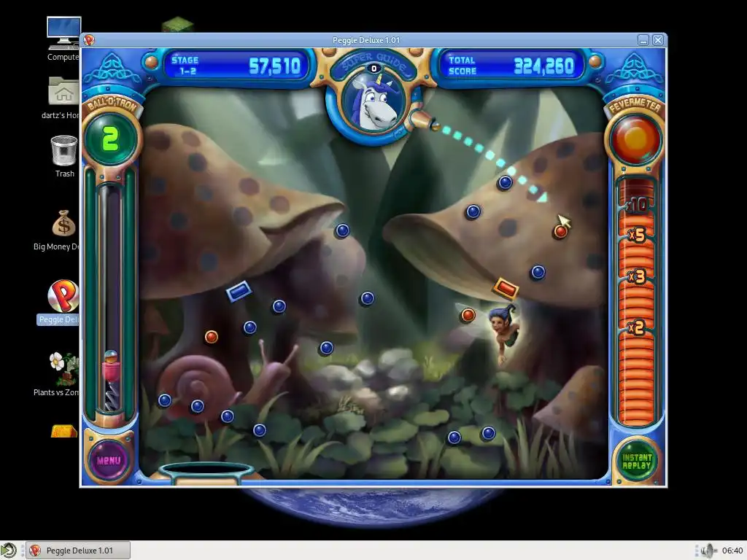Click the red round peg under cursor
Screen dimensions: 747x560
pyautogui.click(x=561, y=232)
